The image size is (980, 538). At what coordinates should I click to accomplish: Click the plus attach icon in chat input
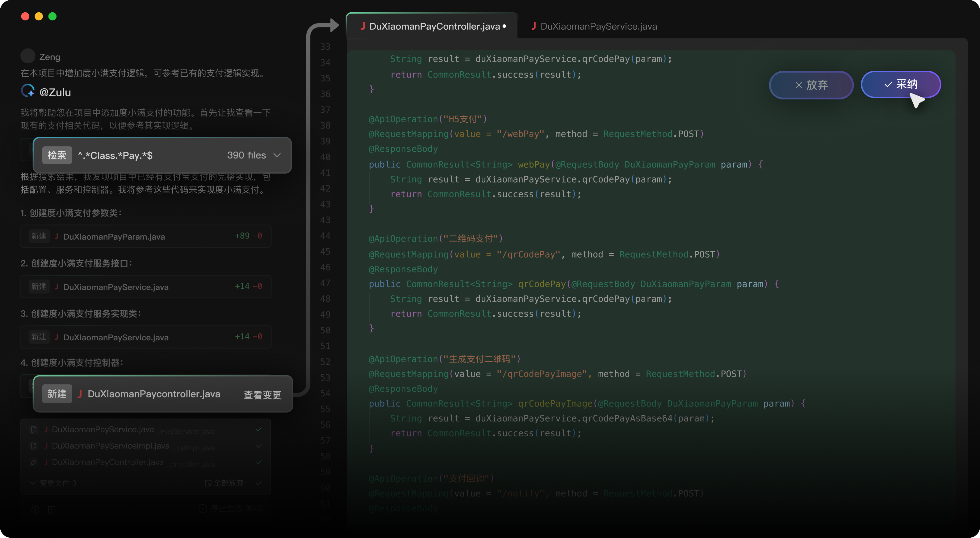(x=36, y=510)
